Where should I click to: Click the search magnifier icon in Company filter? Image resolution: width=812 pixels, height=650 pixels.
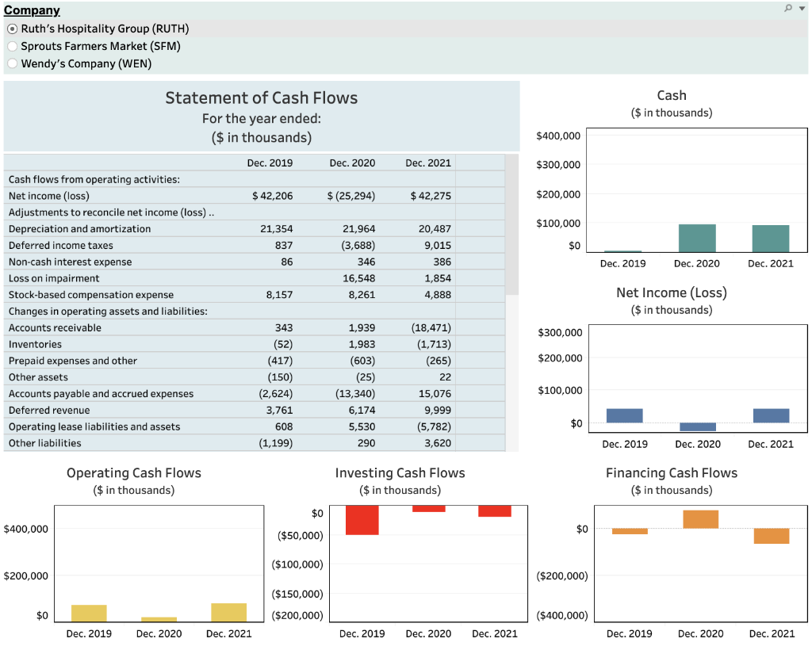tap(788, 8)
